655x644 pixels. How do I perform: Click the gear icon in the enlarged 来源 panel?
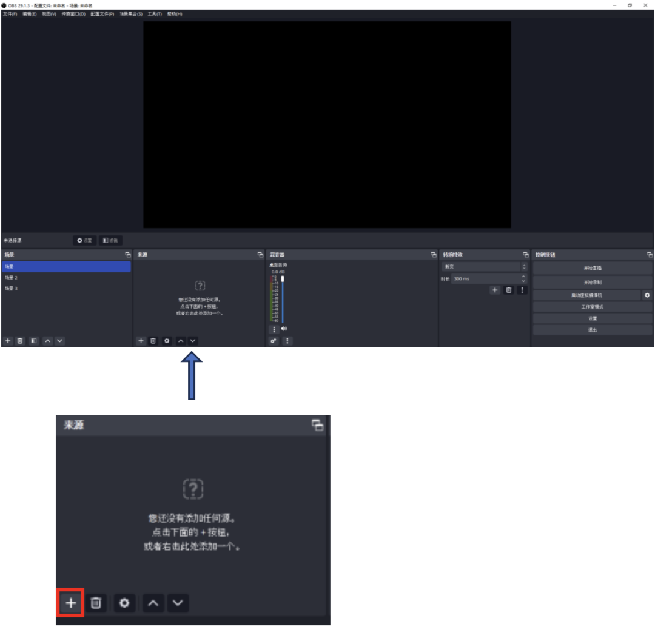[124, 603]
